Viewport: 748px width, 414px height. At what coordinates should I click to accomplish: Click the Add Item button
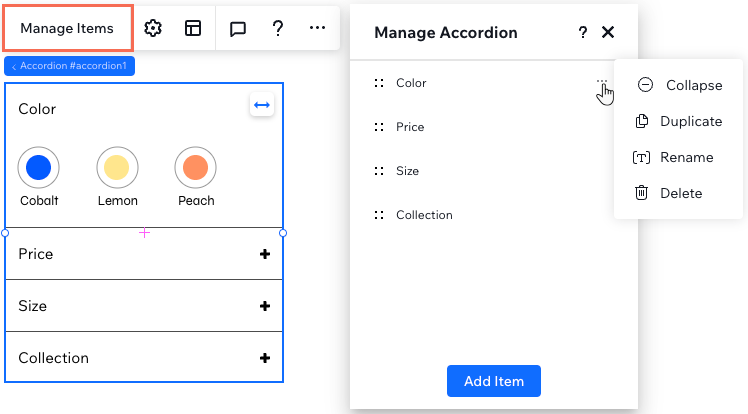coord(494,381)
